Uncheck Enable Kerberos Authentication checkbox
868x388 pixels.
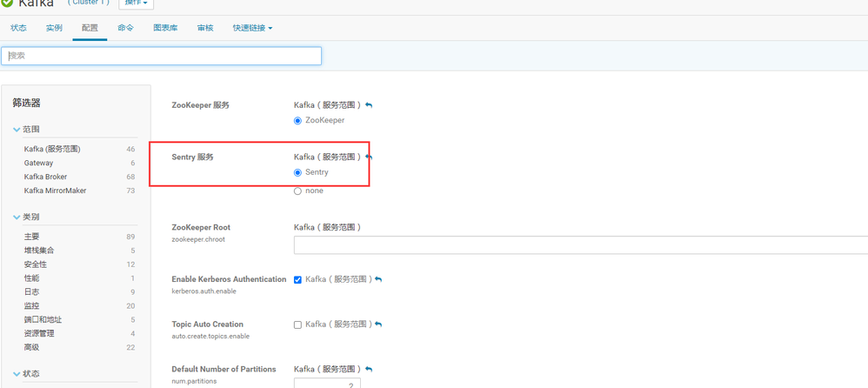297,279
